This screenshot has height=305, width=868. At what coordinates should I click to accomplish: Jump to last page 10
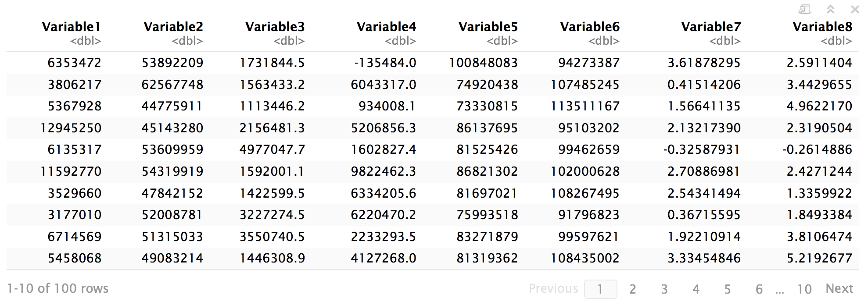[x=804, y=289]
